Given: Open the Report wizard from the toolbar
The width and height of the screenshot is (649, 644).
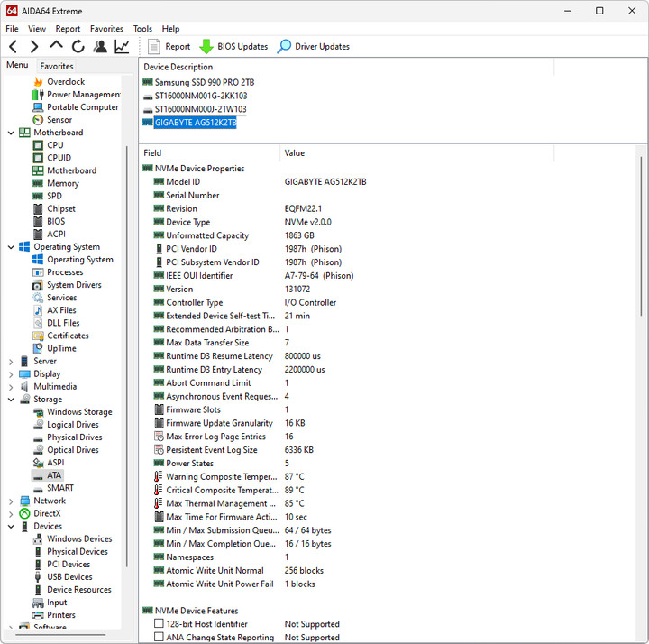Looking at the screenshot, I should tap(169, 46).
